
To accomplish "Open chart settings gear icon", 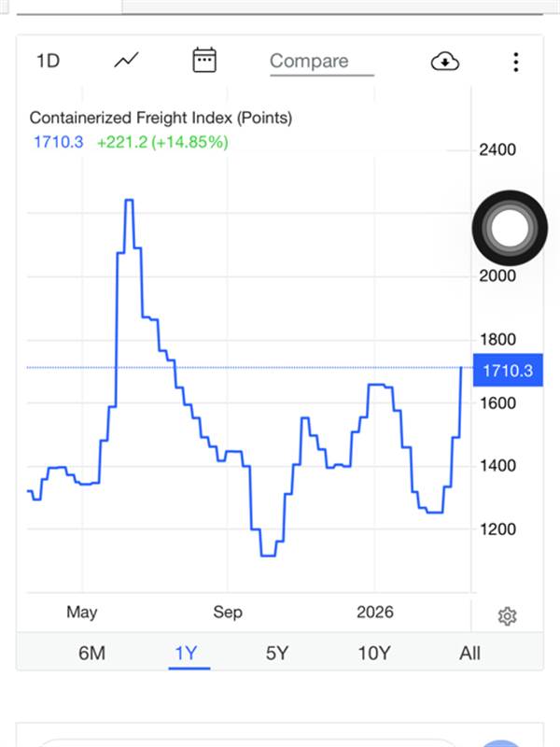I will click(x=507, y=616).
